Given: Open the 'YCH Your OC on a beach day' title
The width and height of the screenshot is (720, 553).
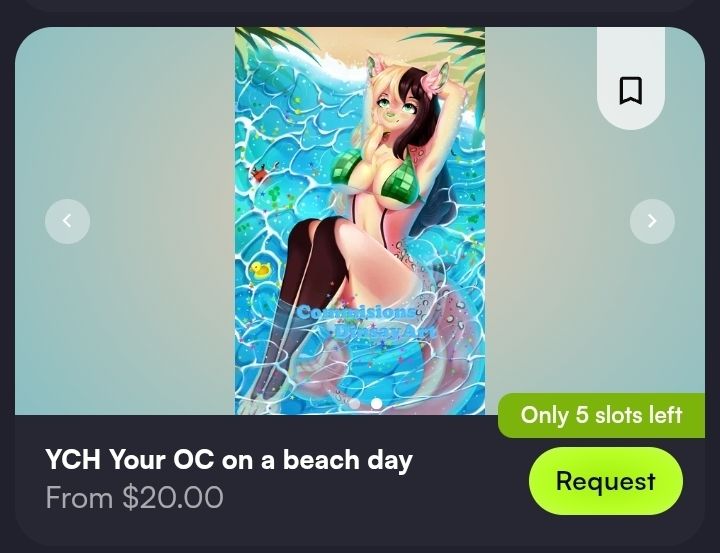Looking at the screenshot, I should (x=229, y=459).
